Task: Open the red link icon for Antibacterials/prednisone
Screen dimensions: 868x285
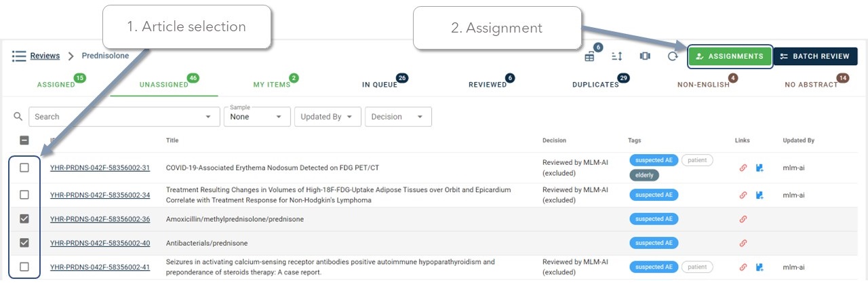Action: point(743,243)
